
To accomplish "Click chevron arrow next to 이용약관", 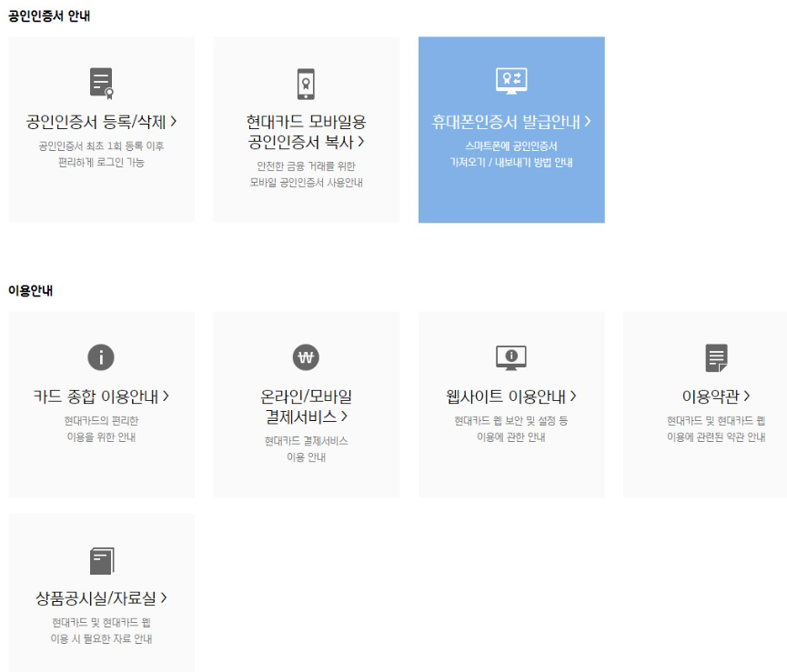I will click(747, 396).
